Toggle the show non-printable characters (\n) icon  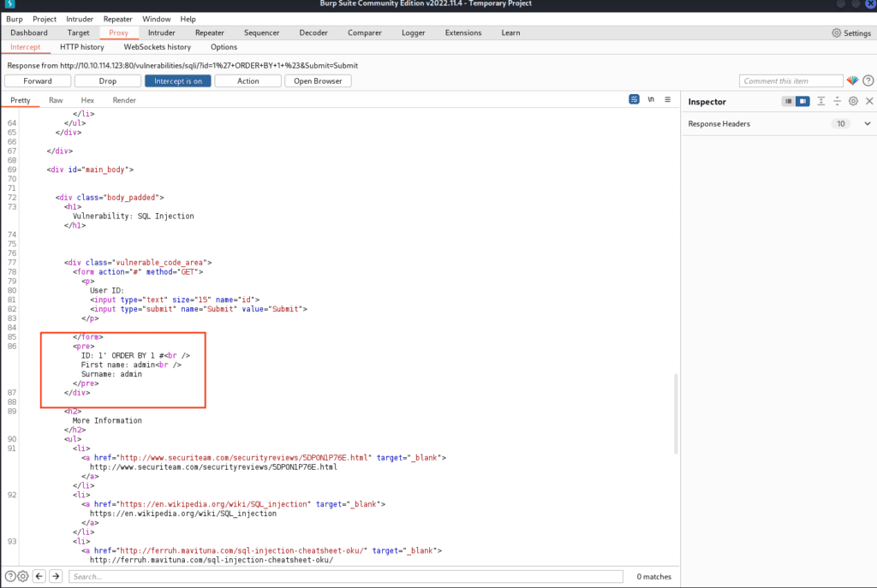[651, 99]
